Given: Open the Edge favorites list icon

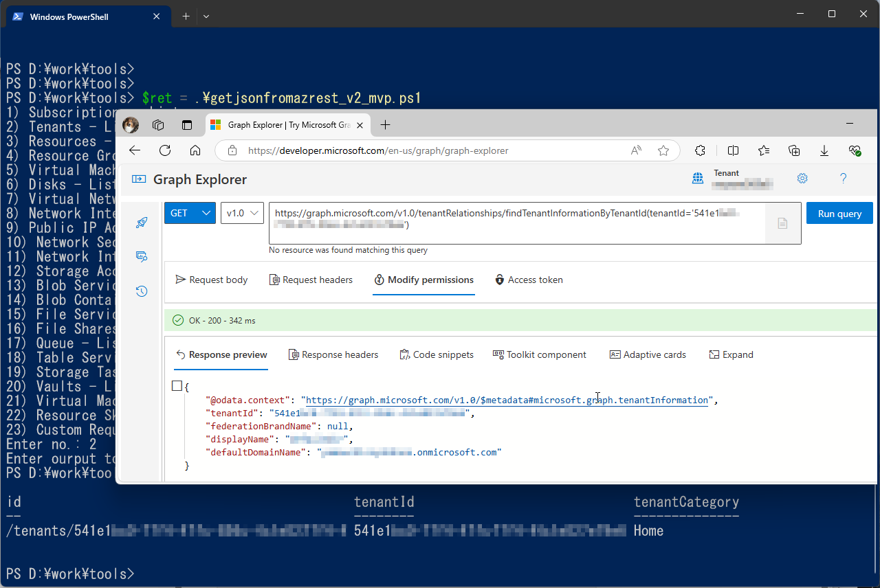Looking at the screenshot, I should (764, 150).
